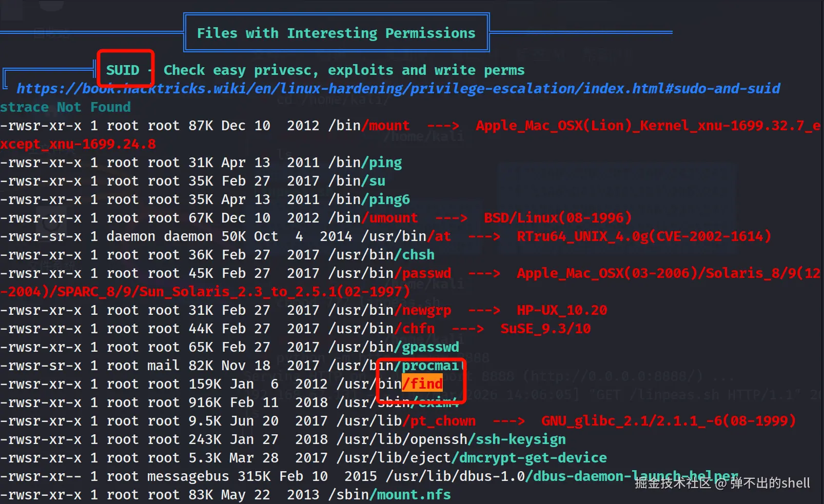Select the "Mar 28 2017" date

[x=279, y=458]
